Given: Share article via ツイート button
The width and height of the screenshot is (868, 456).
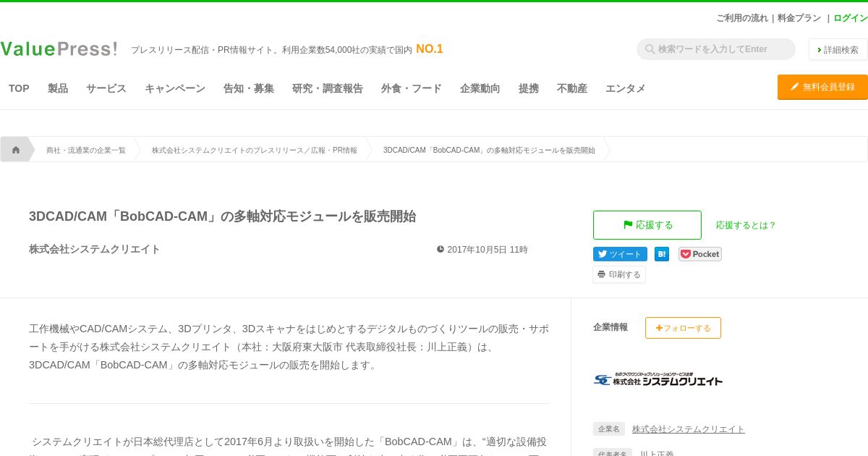Looking at the screenshot, I should point(620,254).
